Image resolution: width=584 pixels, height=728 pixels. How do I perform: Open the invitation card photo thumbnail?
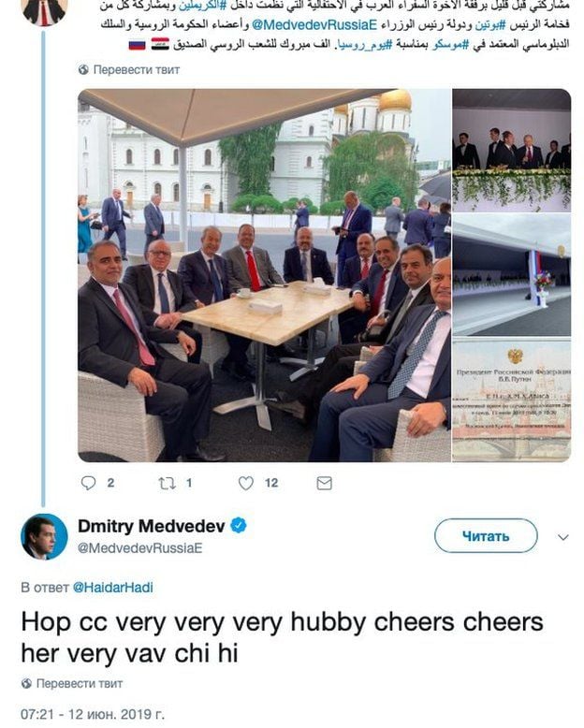pyautogui.click(x=511, y=400)
